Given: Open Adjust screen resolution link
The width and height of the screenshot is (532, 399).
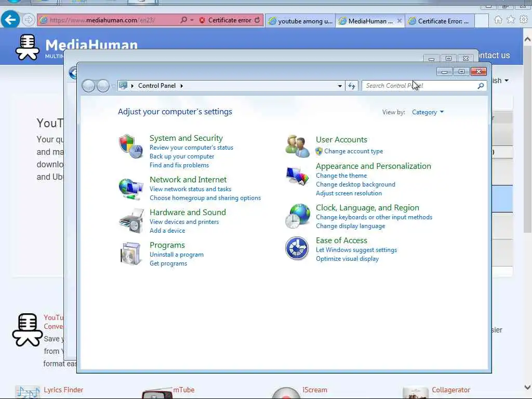Looking at the screenshot, I should (349, 193).
